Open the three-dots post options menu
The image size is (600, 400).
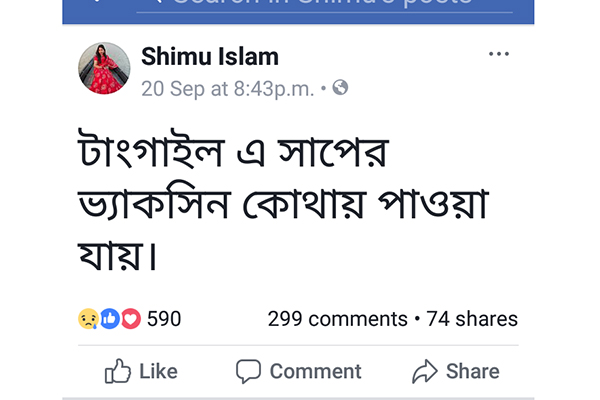pos(499,54)
